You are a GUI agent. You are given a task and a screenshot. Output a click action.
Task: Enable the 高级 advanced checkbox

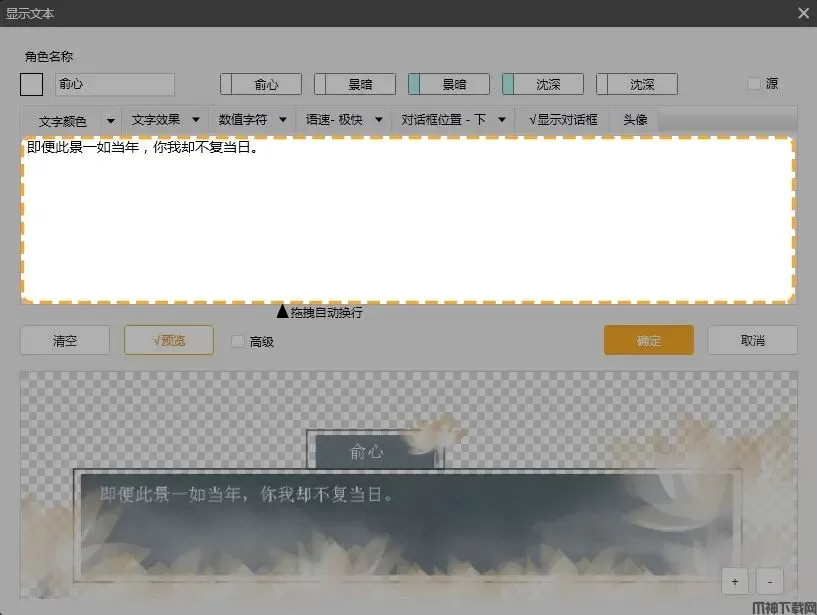pyautogui.click(x=238, y=341)
